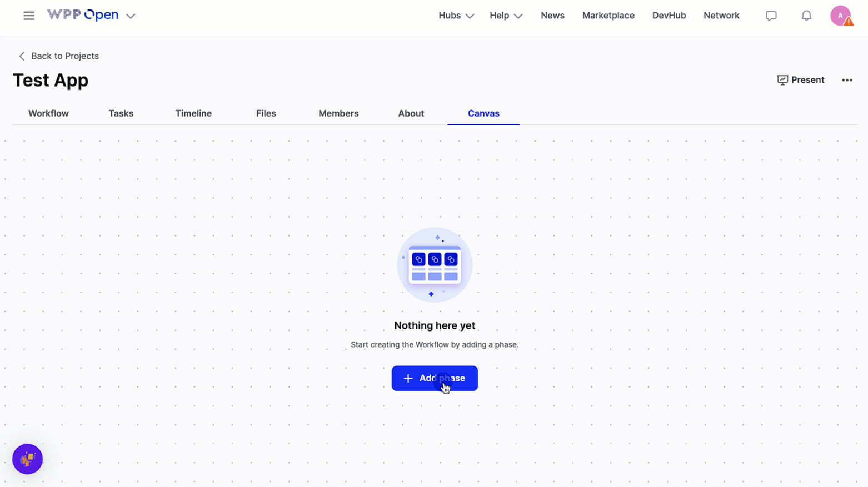Open the project more options ellipsis
This screenshot has height=487, width=868.
(847, 80)
